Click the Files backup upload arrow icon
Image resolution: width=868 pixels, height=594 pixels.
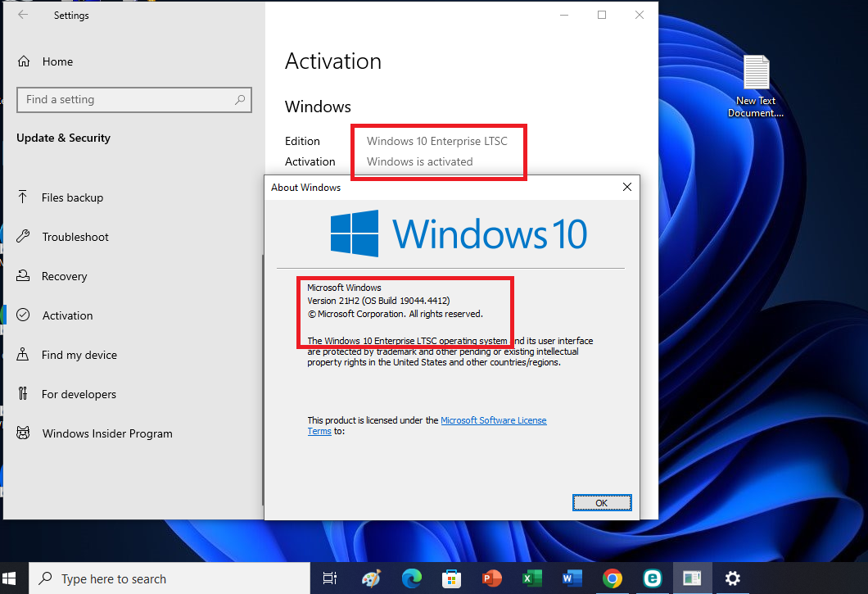pos(23,197)
